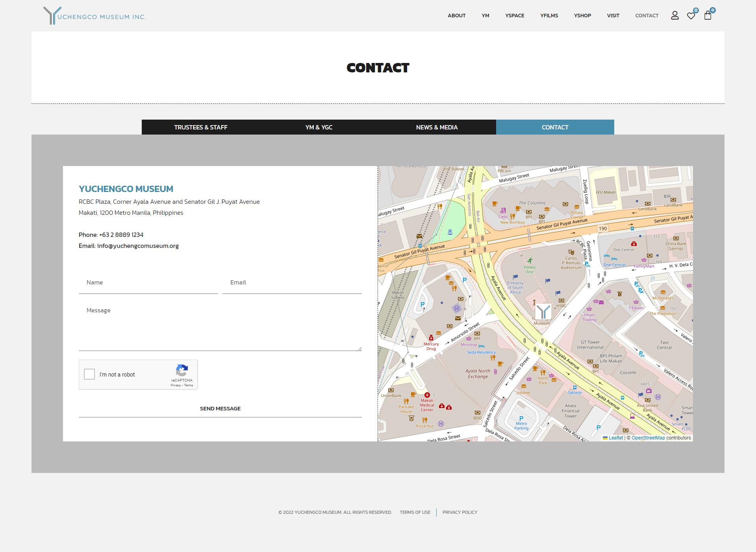Viewport: 756px width, 552px height.
Task: Click the Carlos P. Romulo Auditorium theatre icon
Action: (571, 252)
